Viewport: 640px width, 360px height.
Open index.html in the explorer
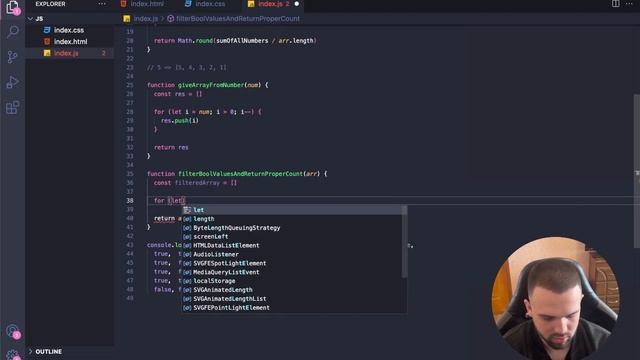click(70, 42)
